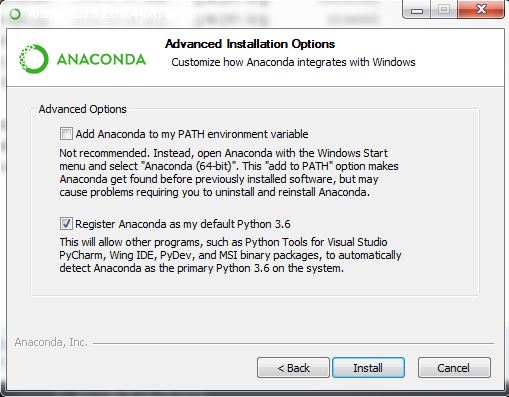509x397 pixels.
Task: Enable Add Anaconda to PATH checkbox
Action: pyautogui.click(x=66, y=134)
